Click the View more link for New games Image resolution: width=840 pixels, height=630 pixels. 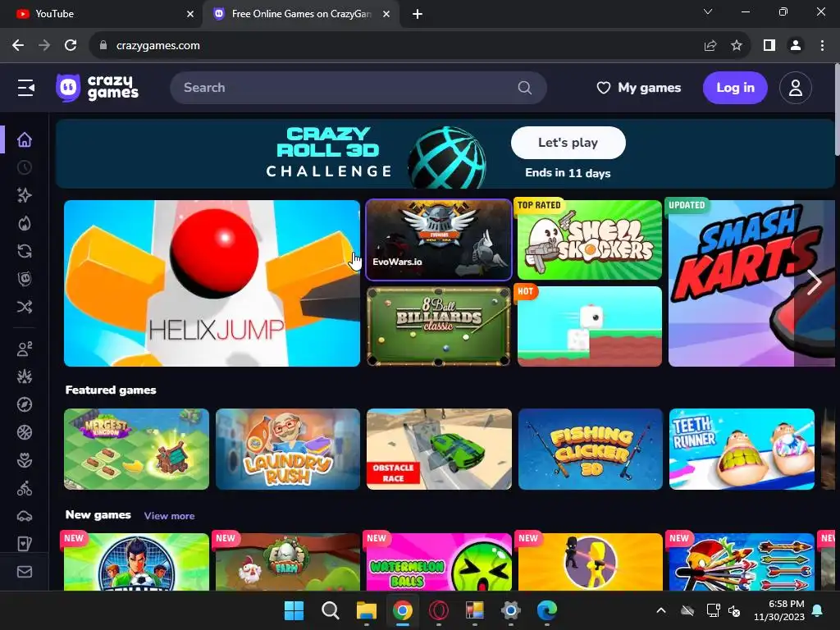point(169,516)
